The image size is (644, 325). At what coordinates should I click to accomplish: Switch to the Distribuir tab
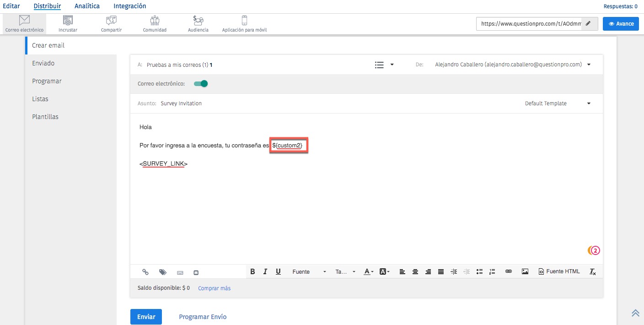click(47, 6)
